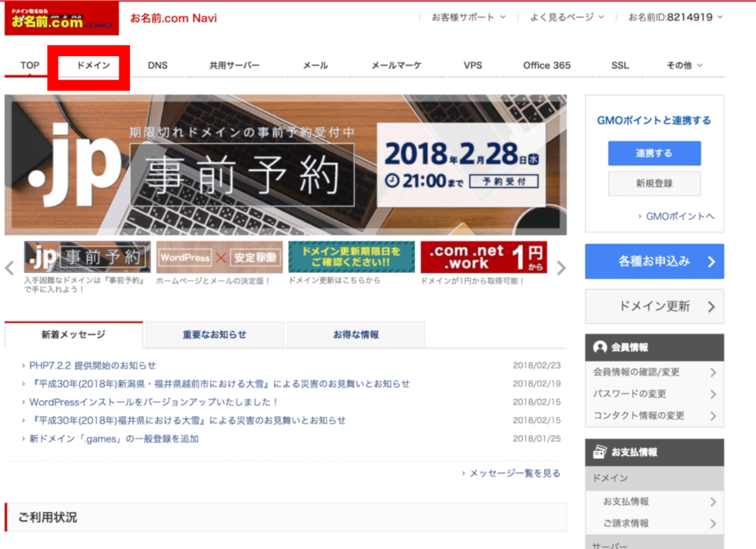756x549 pixels.
Task: Click the ドメインが1円から取得可能！ caption
Action: click(472, 280)
